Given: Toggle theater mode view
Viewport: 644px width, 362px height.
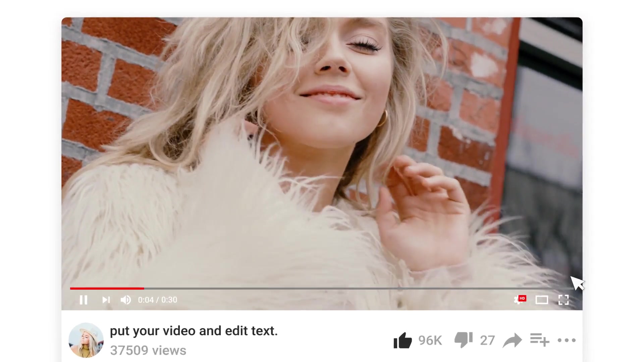Looking at the screenshot, I should point(542,300).
